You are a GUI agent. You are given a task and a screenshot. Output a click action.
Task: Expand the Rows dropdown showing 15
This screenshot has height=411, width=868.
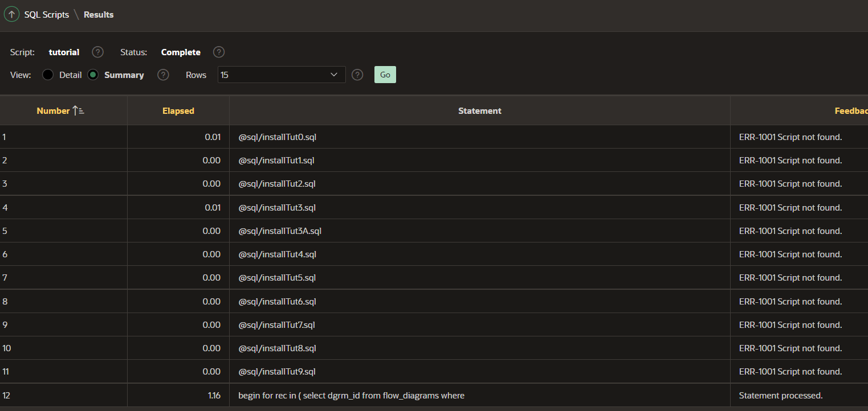tap(282, 75)
